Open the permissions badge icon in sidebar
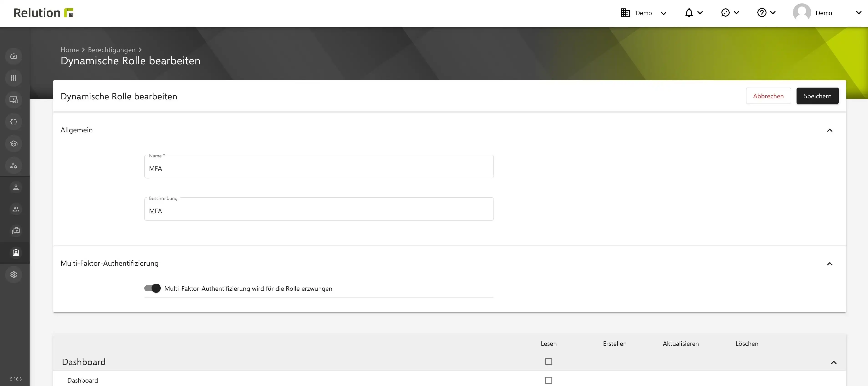The image size is (868, 386). coord(16,253)
